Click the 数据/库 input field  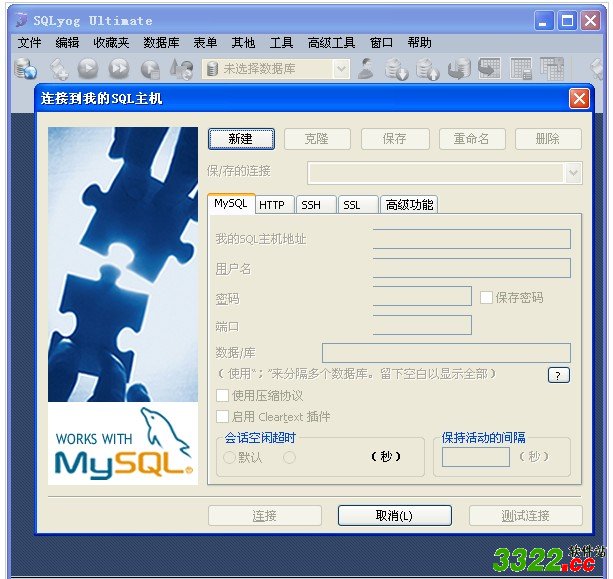click(446, 353)
